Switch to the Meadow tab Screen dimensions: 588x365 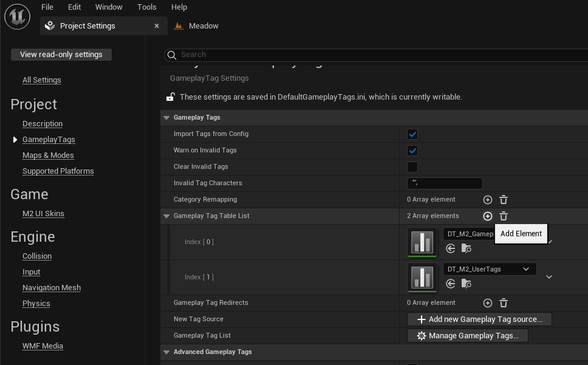(203, 26)
